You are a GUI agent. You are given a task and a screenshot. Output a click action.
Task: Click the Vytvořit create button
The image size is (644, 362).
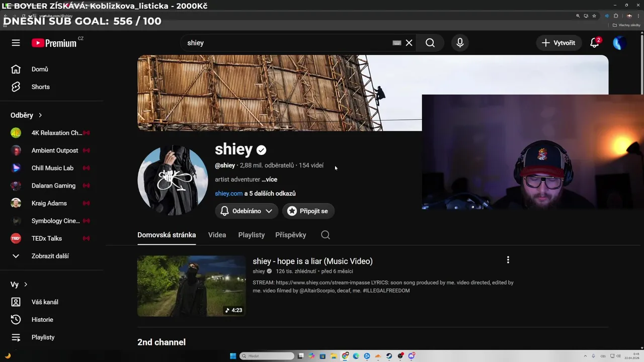point(558,43)
